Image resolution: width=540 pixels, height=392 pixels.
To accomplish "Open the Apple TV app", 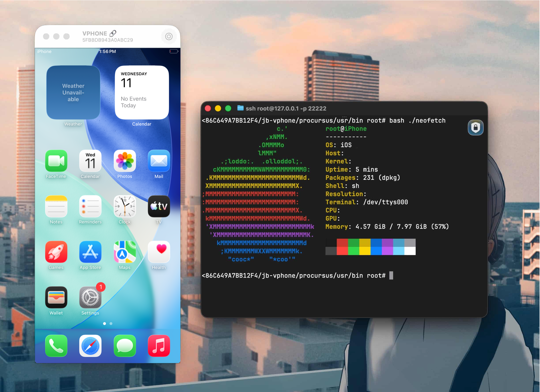I will [159, 206].
